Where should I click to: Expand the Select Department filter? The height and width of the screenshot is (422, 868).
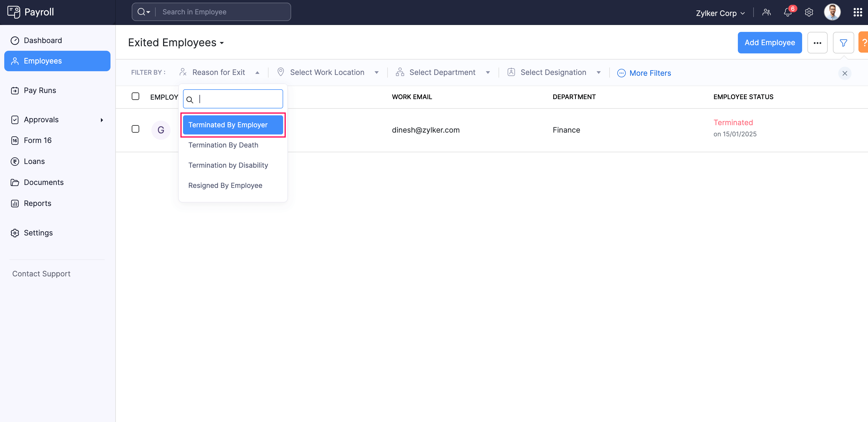tap(442, 73)
